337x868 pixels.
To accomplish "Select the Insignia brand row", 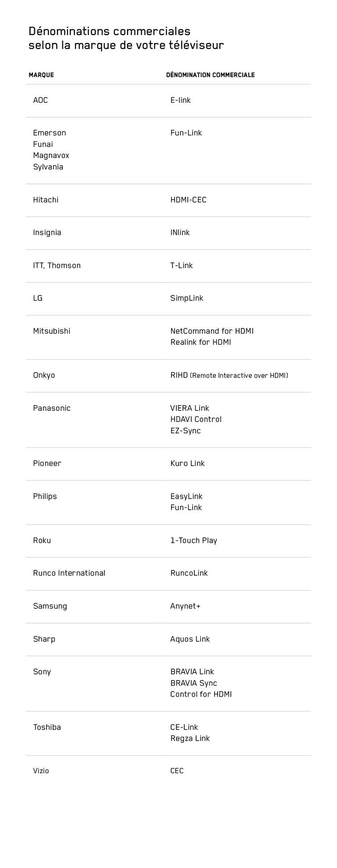I will click(47, 233).
